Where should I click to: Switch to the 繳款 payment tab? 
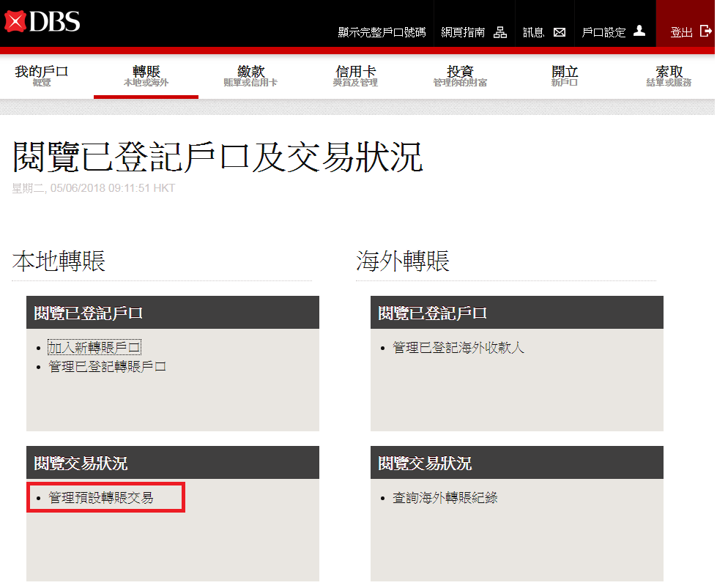[250, 75]
